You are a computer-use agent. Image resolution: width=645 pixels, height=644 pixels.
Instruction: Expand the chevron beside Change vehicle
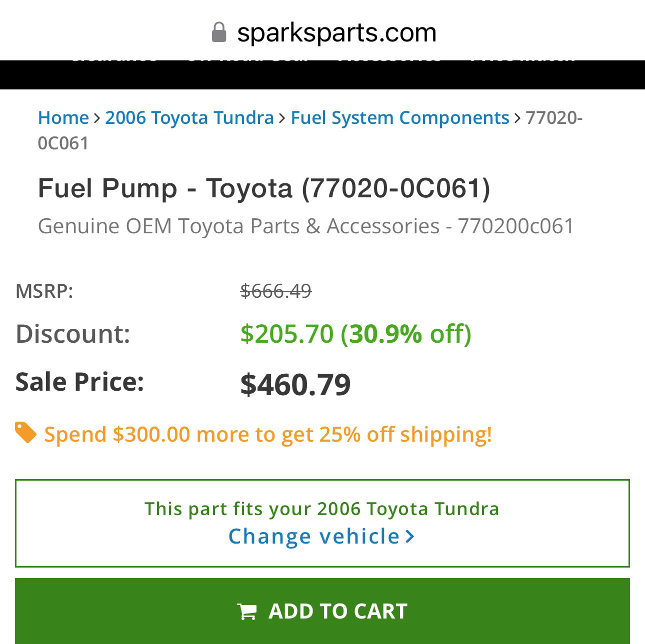pos(410,537)
